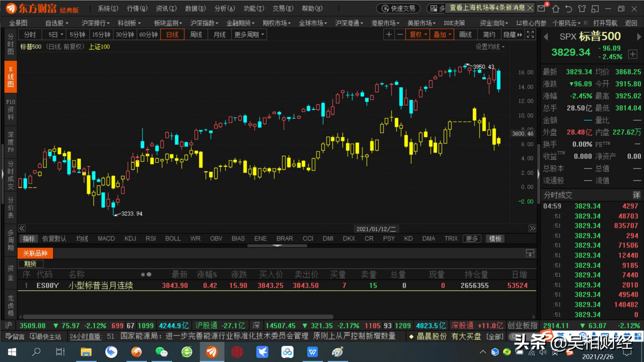Click 画线 draw line button
644x362 pixels.
point(465,34)
